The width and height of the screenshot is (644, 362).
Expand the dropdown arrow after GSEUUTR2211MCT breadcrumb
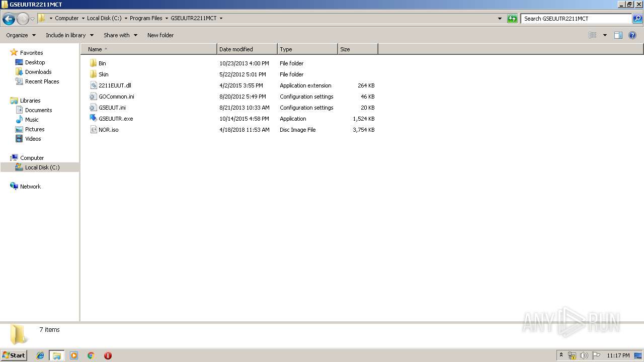click(221, 18)
